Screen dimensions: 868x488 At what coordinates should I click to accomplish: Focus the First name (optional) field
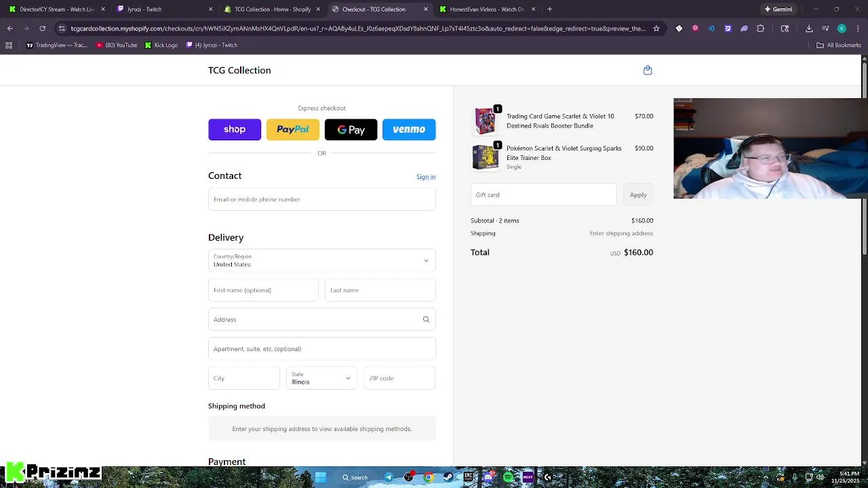tap(263, 290)
